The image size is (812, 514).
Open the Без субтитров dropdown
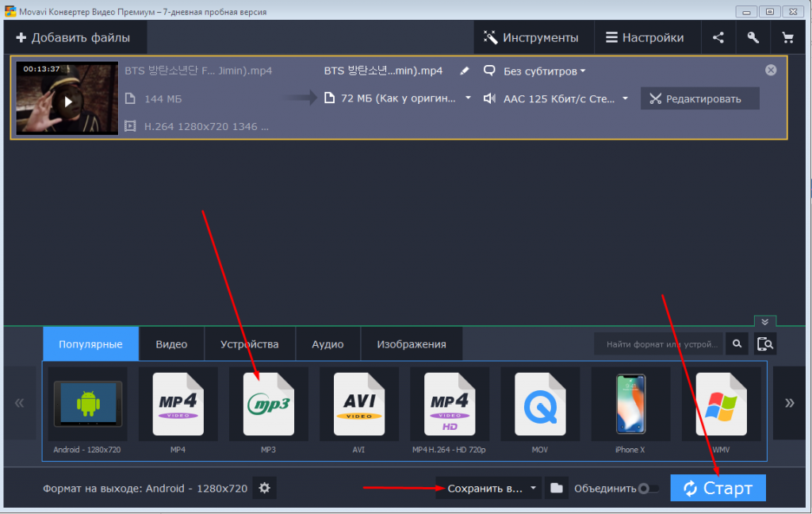coord(544,71)
